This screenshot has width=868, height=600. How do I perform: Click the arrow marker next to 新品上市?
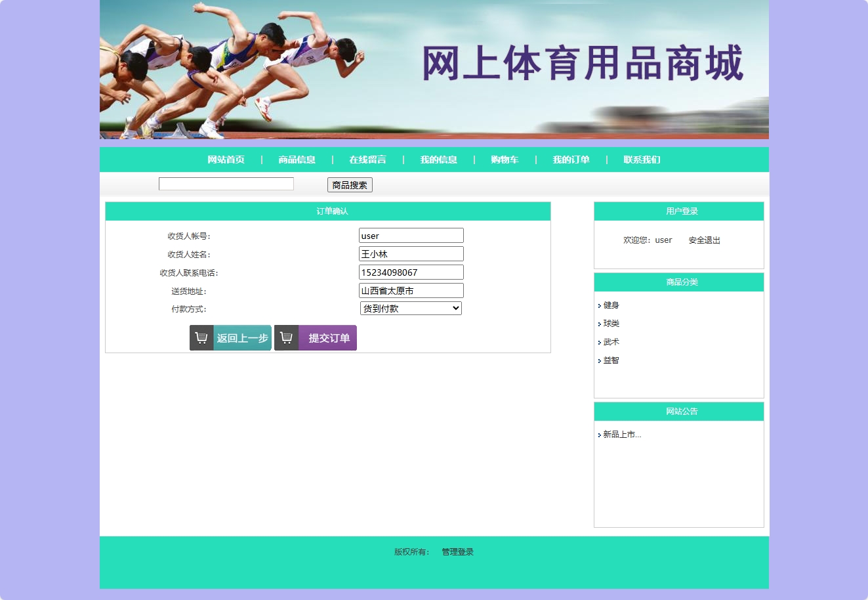(600, 434)
